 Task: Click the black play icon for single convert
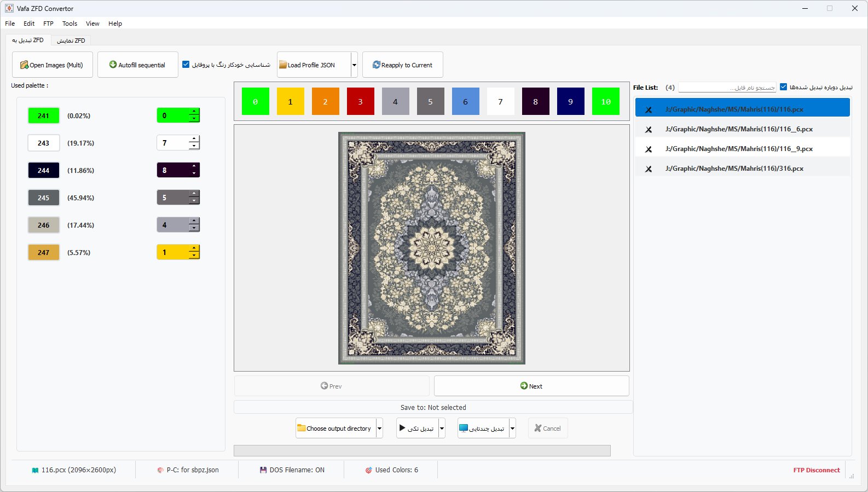[x=402, y=428]
